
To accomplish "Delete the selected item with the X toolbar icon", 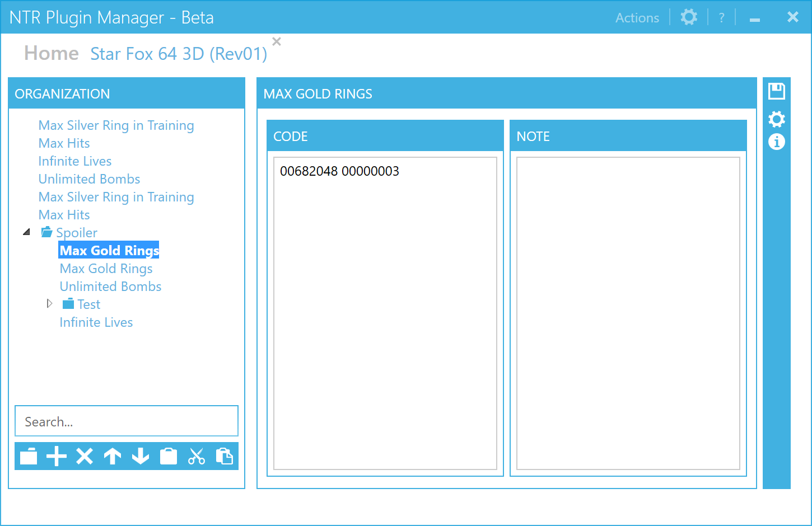I will (x=85, y=457).
